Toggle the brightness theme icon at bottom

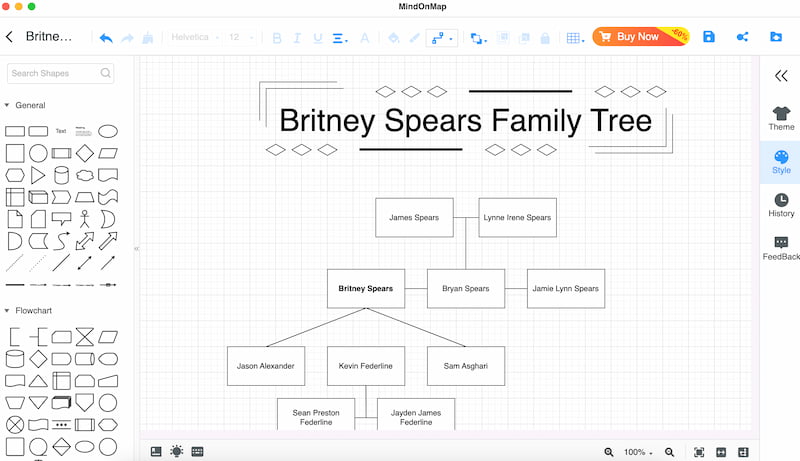(177, 451)
